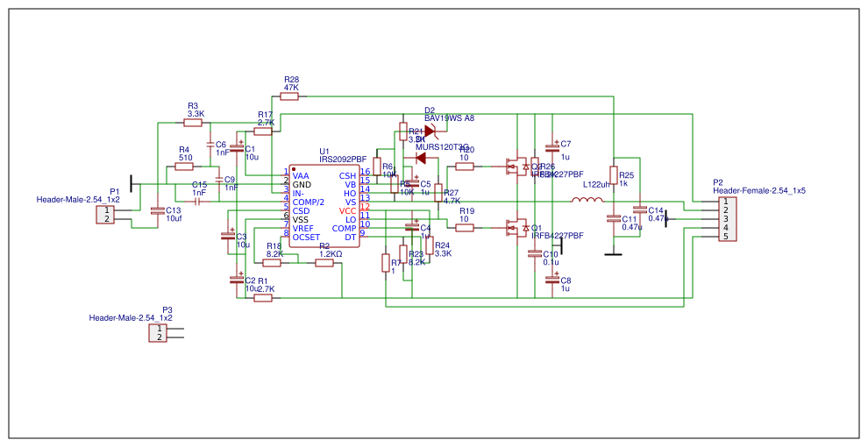Select the C11 0.47u capacitor symbol
Screen dimensions: 868x447
coord(614,218)
